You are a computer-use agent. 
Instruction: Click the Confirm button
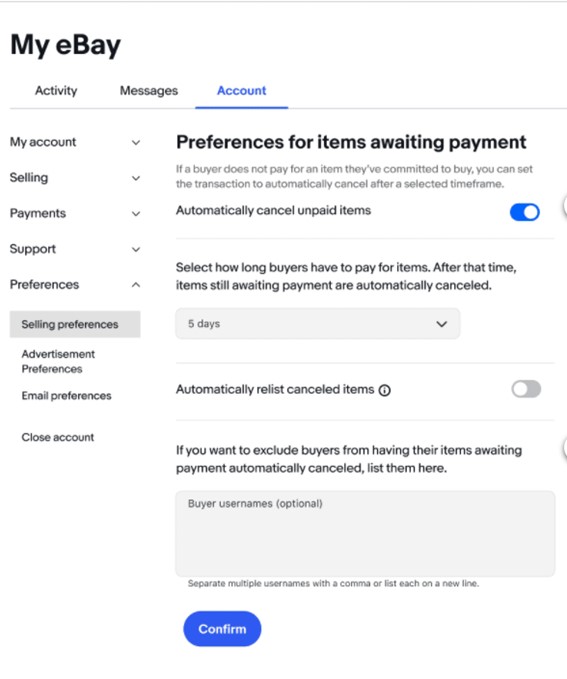pos(222,629)
